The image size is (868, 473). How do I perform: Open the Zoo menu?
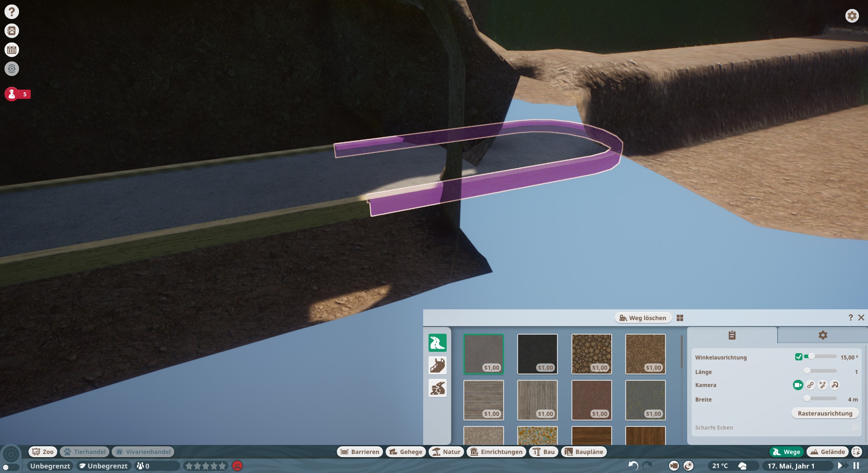[x=43, y=452]
